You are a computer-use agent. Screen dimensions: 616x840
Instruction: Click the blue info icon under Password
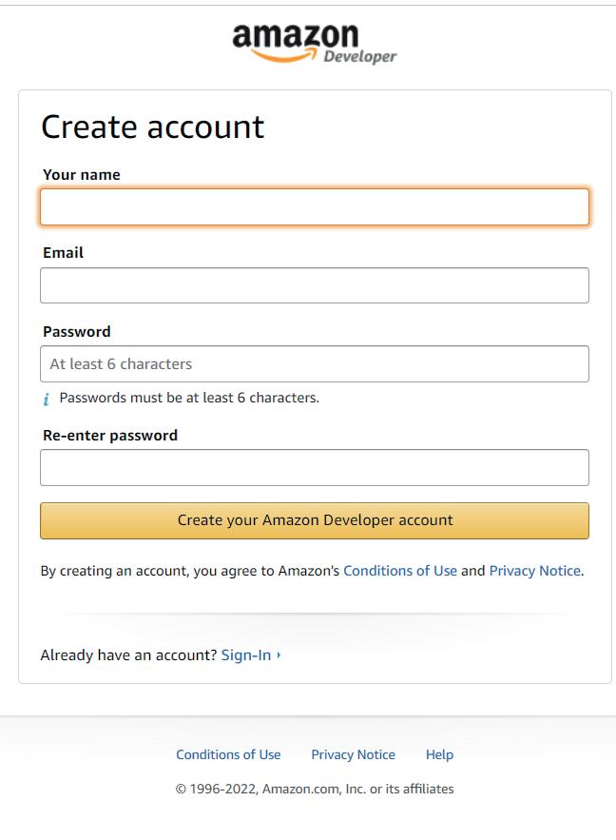pyautogui.click(x=46, y=400)
